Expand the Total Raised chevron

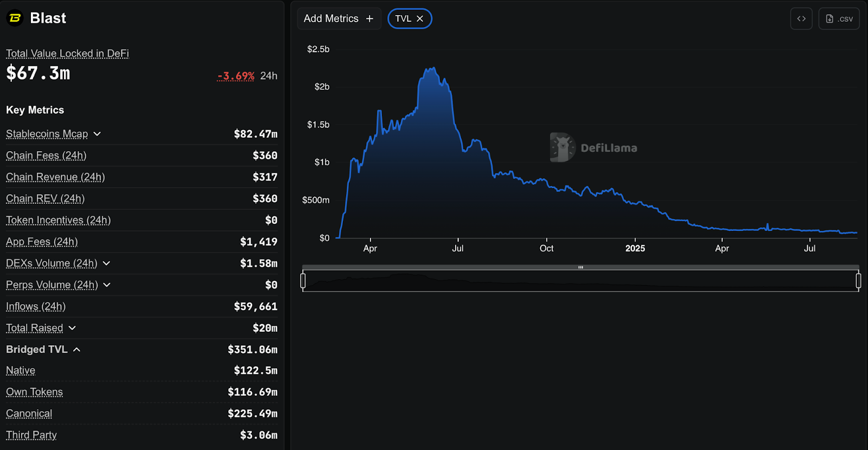pos(72,328)
